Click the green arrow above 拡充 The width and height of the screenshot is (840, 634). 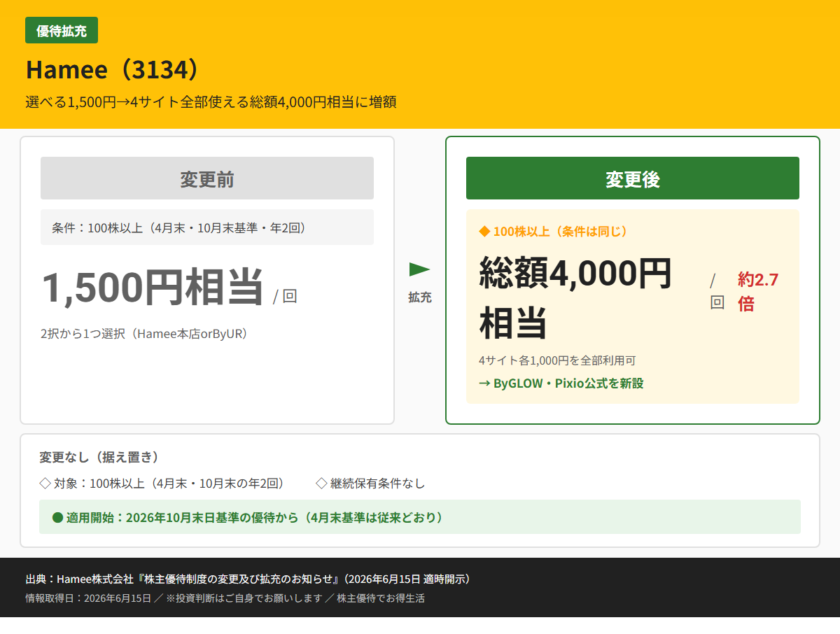click(419, 269)
